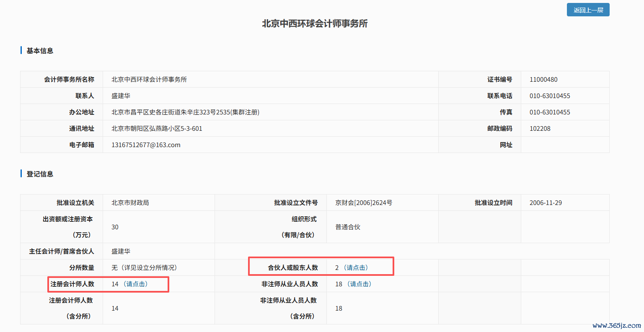Image resolution: width=644 pixels, height=332 pixels.
Task: Select the registered capital value 30
Action: coord(115,227)
